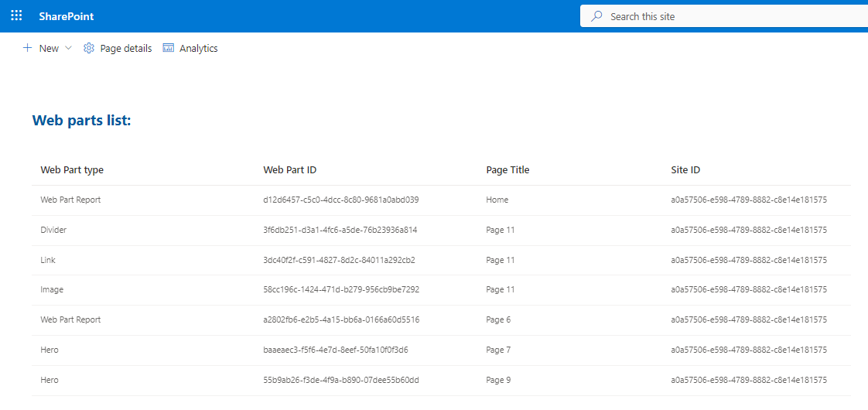The image size is (868, 410).
Task: Open the SharePoint home link
Action: [67, 16]
